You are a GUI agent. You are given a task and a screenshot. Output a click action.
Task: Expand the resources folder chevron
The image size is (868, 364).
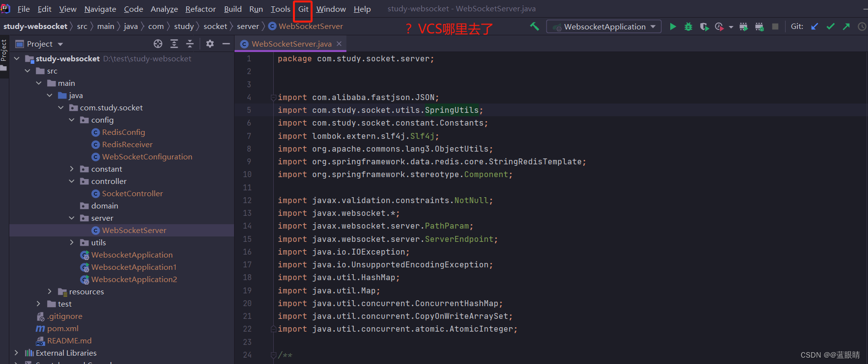(x=50, y=291)
